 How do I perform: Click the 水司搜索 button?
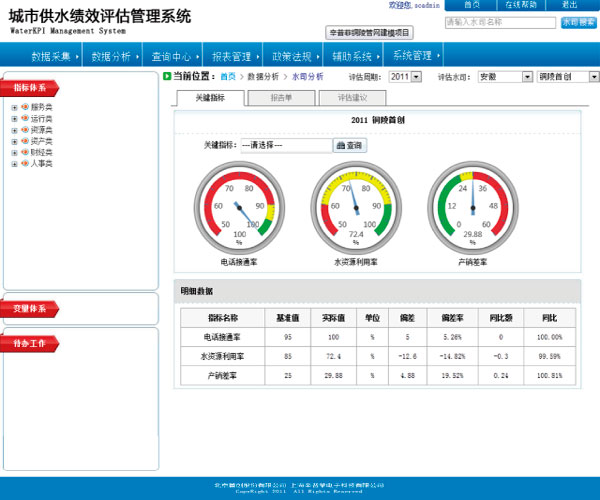point(577,22)
